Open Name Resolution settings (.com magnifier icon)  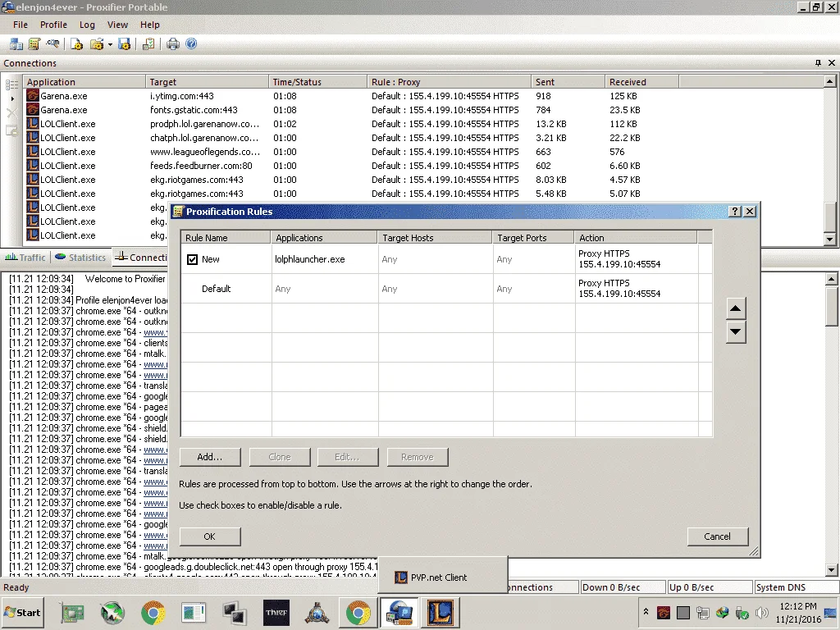pos(52,44)
